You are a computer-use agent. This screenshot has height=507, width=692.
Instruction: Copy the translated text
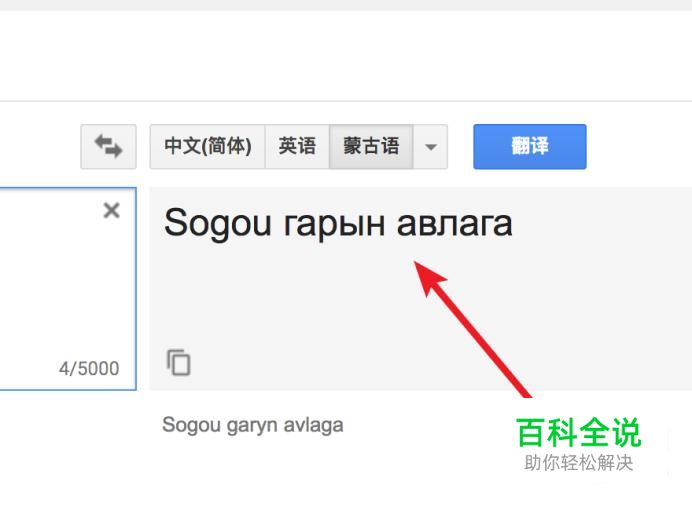178,362
